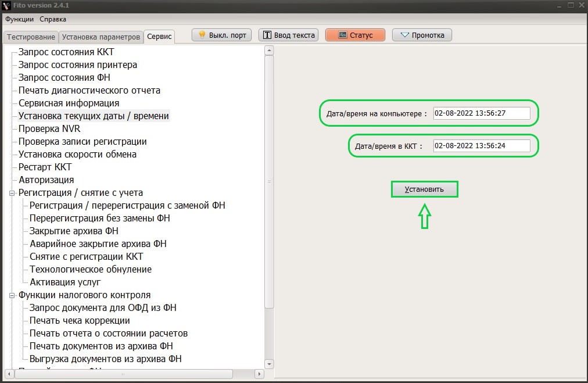Click the monitor icon on Статус button

click(x=342, y=35)
